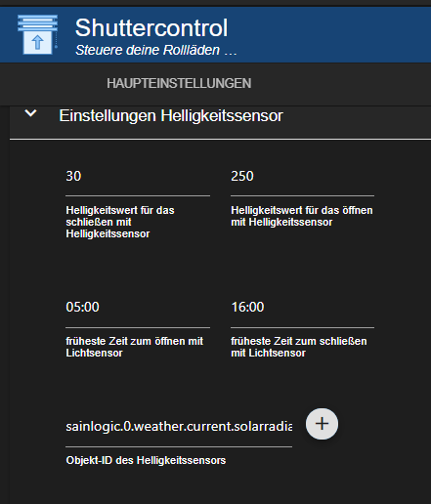The height and width of the screenshot is (504, 431).
Task: Click the 'Helligkeitswert für das schließen' label
Action: pyautogui.click(x=120, y=222)
